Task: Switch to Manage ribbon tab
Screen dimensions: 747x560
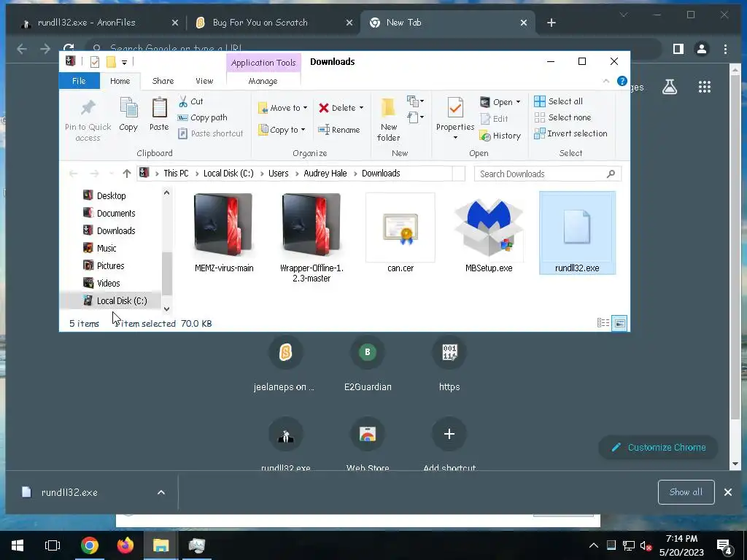Action: coord(263,81)
